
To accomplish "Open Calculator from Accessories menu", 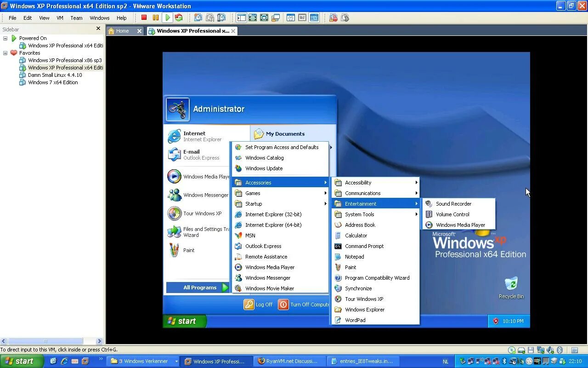I will pyautogui.click(x=375, y=236).
